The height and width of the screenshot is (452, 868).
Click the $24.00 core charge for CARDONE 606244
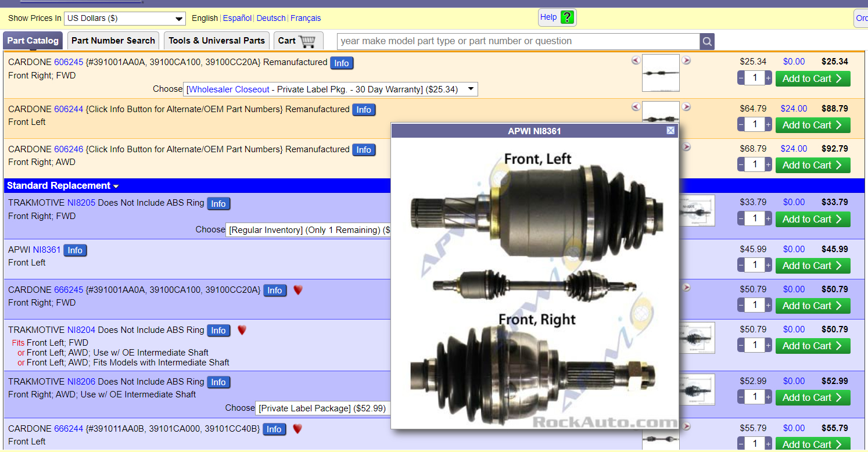[794, 108]
